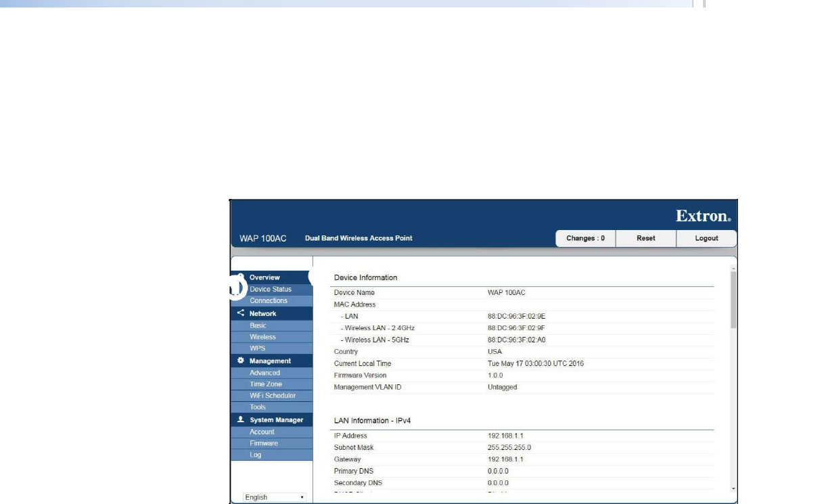Click the Changes : 0 button

pos(586,238)
